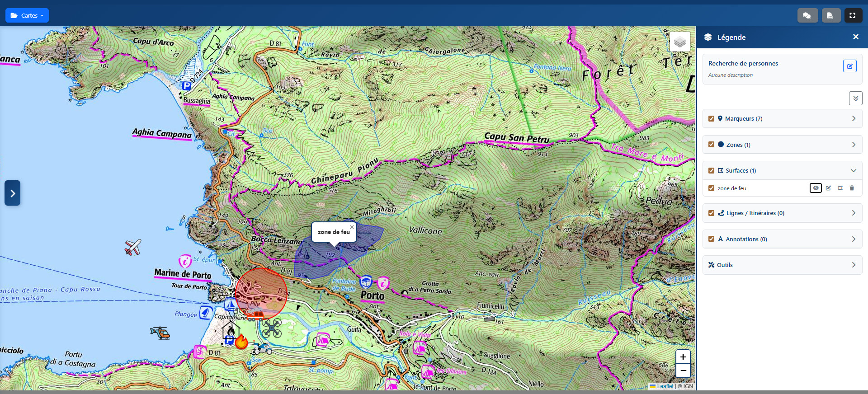Select the helicopter marker over the sea

click(160, 333)
